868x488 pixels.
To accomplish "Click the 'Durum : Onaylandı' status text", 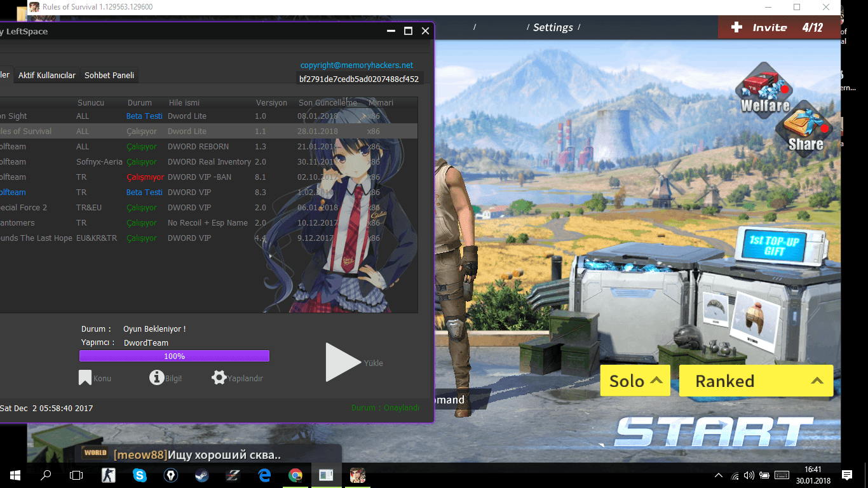I will [x=385, y=407].
